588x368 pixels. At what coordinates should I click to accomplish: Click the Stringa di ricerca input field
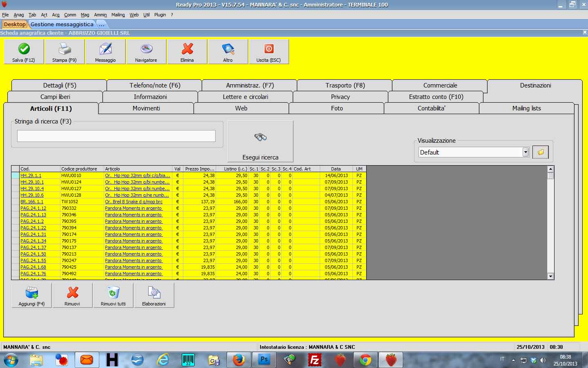click(116, 136)
